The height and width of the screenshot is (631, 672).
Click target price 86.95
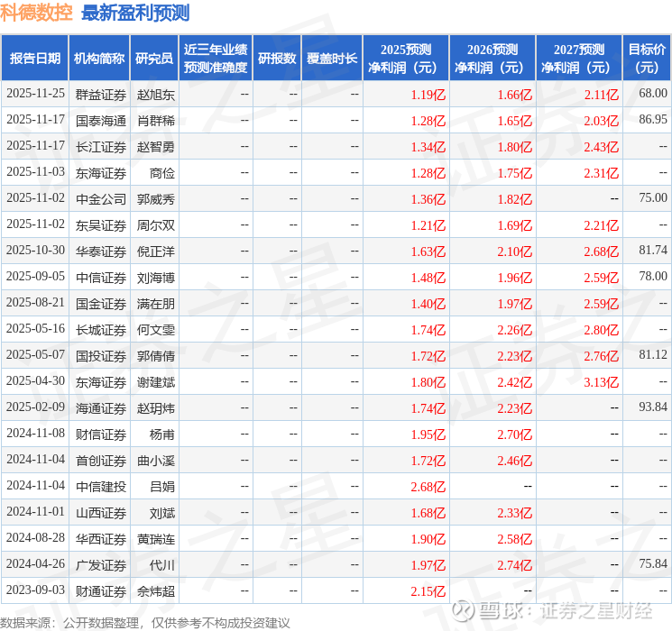(x=653, y=119)
